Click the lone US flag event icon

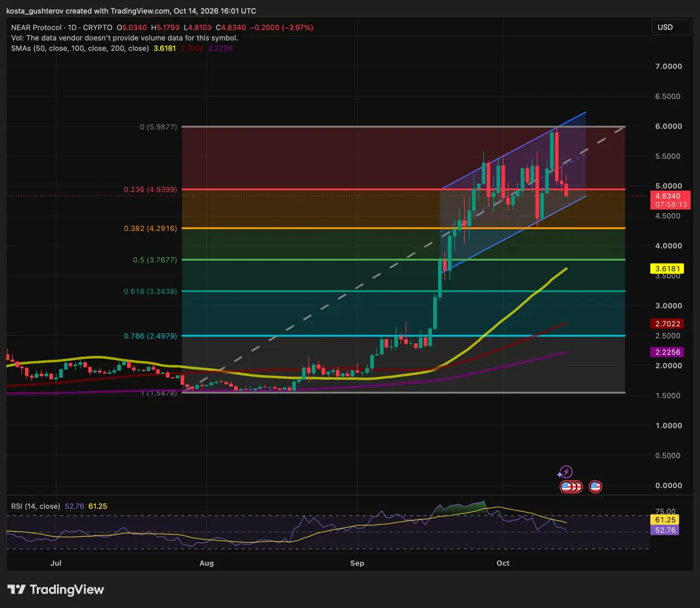tap(595, 487)
